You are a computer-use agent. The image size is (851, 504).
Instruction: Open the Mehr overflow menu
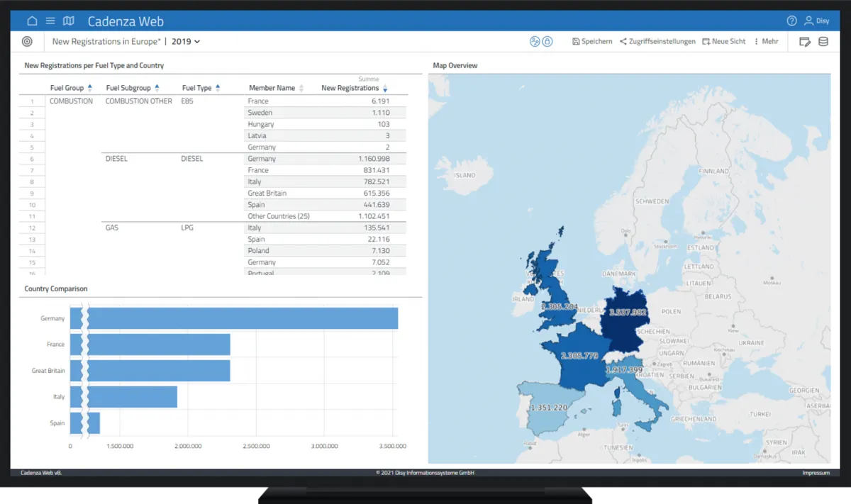pos(766,42)
